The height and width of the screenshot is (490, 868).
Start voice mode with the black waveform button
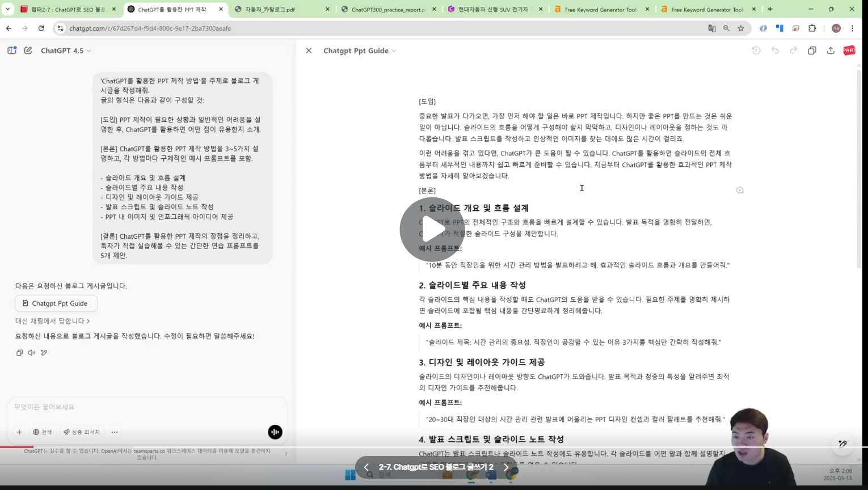point(275,432)
